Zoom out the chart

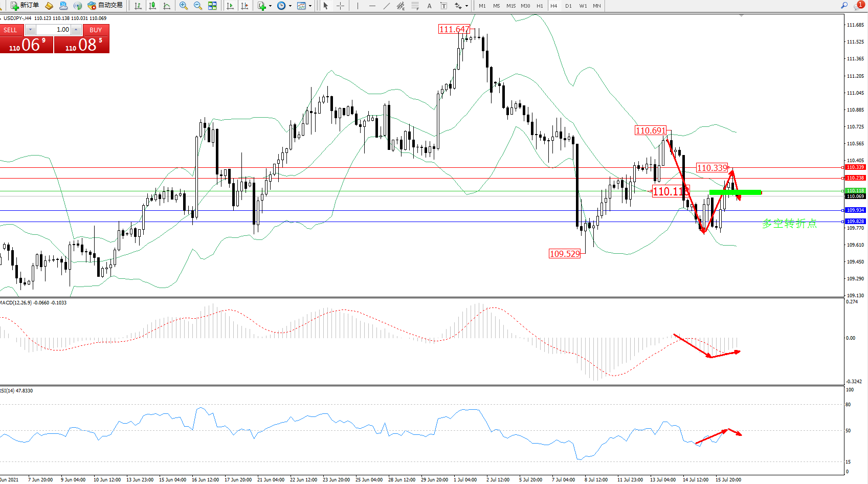pos(198,6)
